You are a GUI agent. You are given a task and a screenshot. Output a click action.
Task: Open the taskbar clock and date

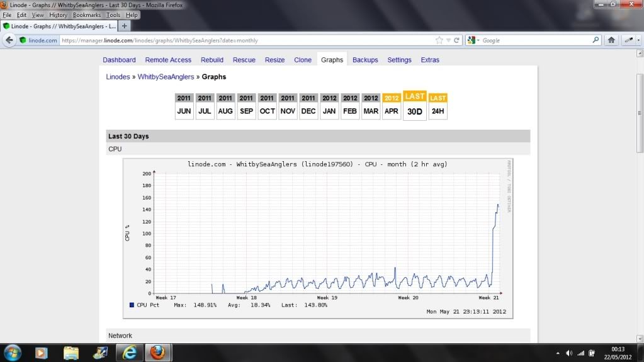point(618,353)
